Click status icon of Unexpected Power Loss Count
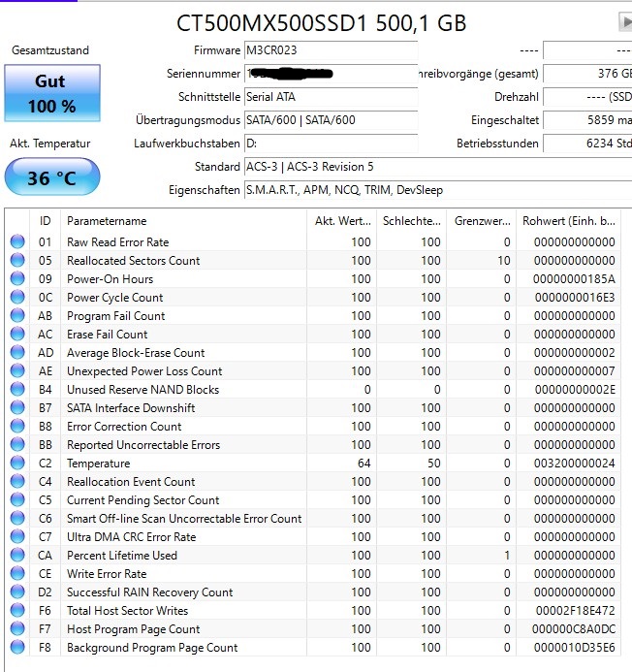 (17, 370)
